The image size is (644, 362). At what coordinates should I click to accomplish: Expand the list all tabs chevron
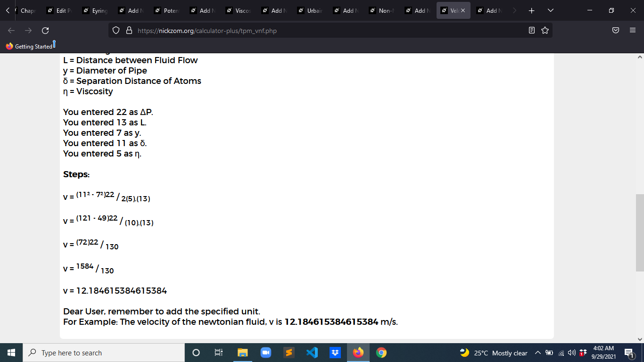pos(550,10)
